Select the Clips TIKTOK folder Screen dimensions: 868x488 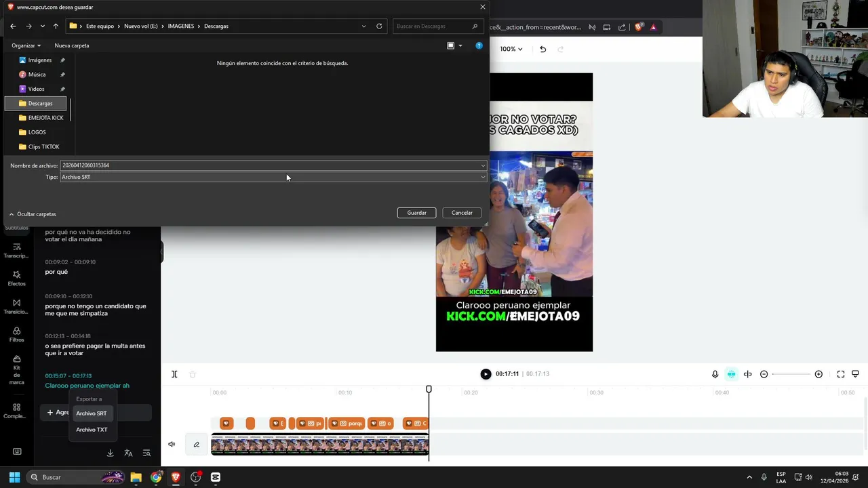39,147
